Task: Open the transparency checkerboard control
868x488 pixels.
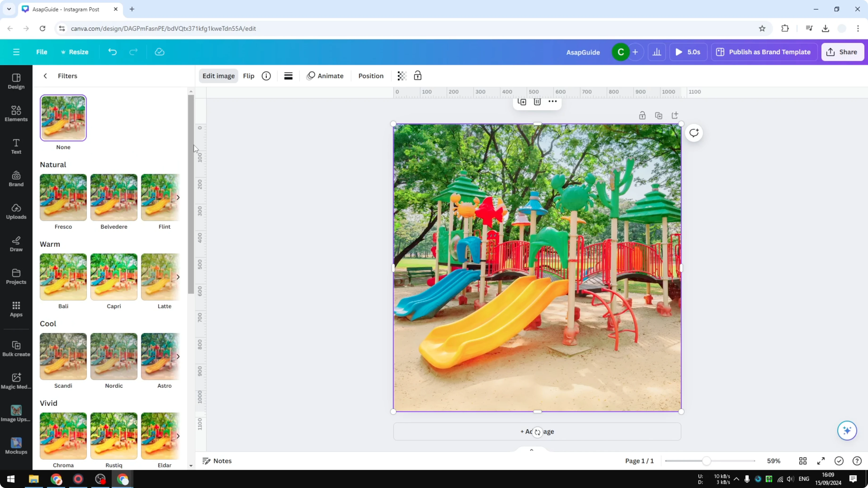Action: pos(402,76)
